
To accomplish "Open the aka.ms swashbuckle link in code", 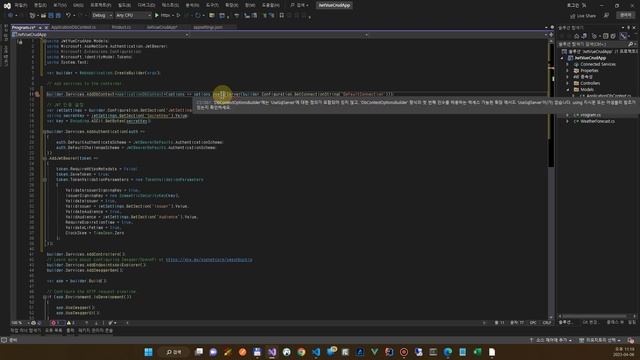I will (209, 260).
